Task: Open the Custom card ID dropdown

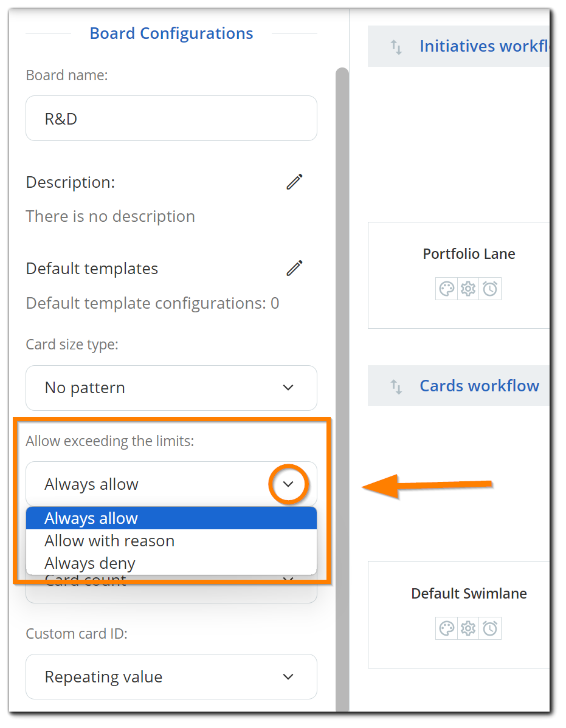Action: [171, 676]
